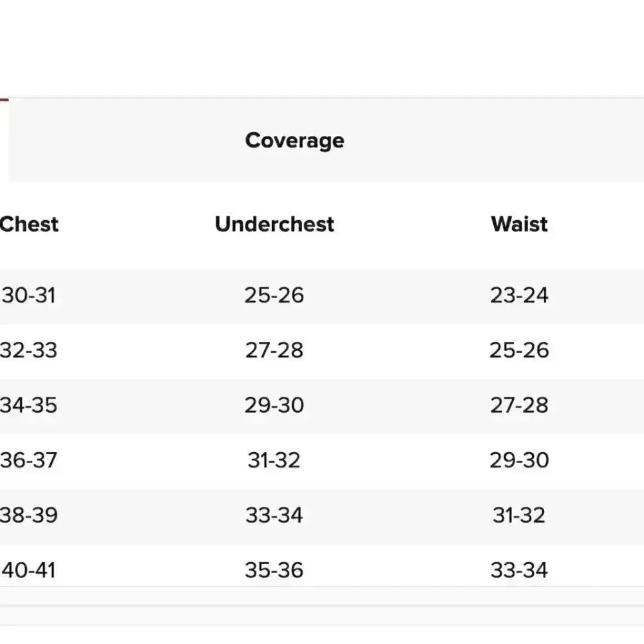
Task: Select the Waist column heading
Action: pyautogui.click(x=519, y=224)
